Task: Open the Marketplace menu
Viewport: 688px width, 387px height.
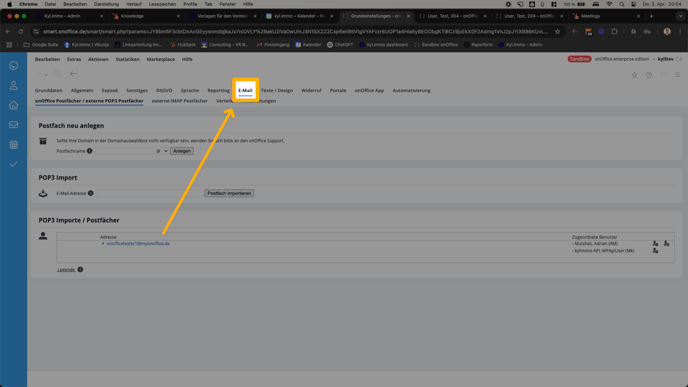Action: click(161, 59)
